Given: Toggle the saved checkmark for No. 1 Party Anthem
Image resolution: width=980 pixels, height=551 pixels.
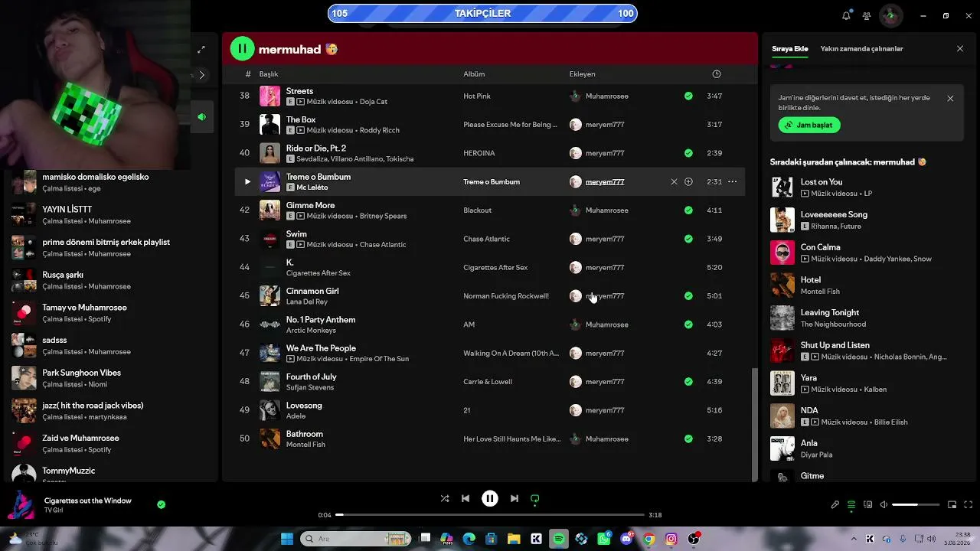Looking at the screenshot, I should point(688,324).
